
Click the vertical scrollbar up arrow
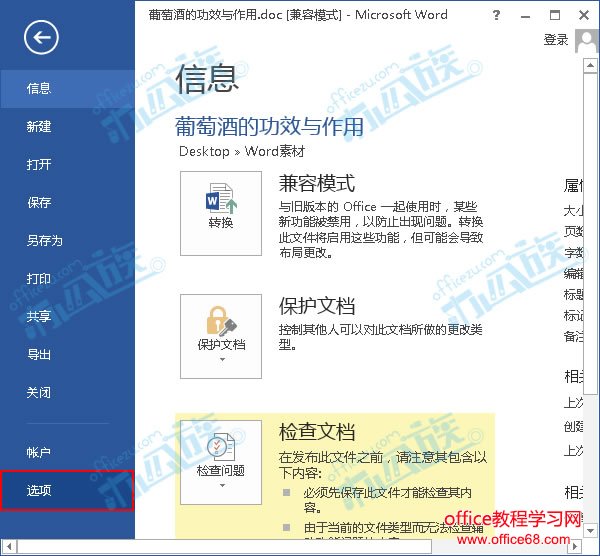(x=590, y=65)
